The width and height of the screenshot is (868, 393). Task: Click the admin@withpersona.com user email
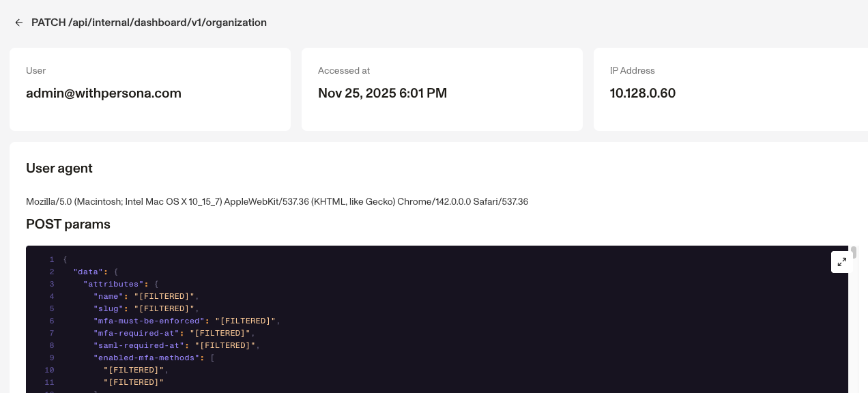(x=104, y=93)
